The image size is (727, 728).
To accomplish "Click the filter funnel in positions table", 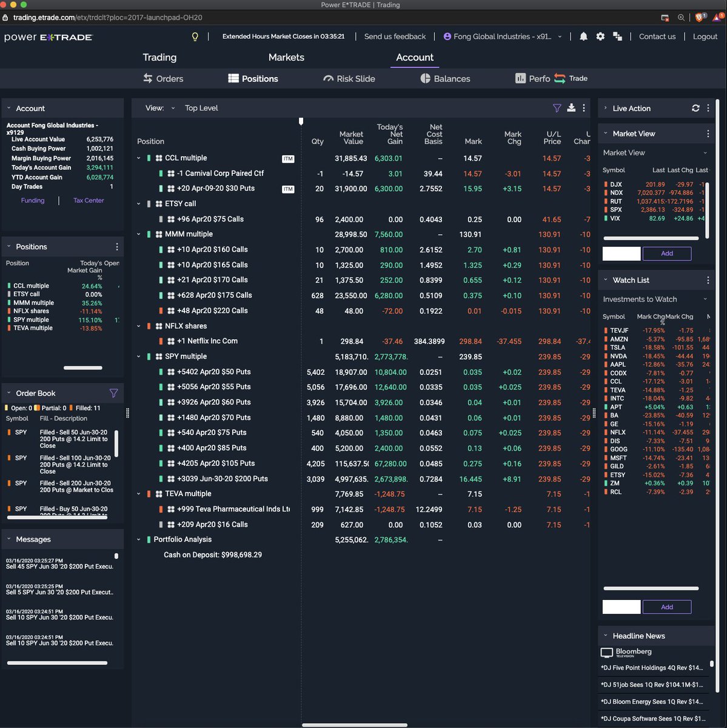I will click(557, 108).
